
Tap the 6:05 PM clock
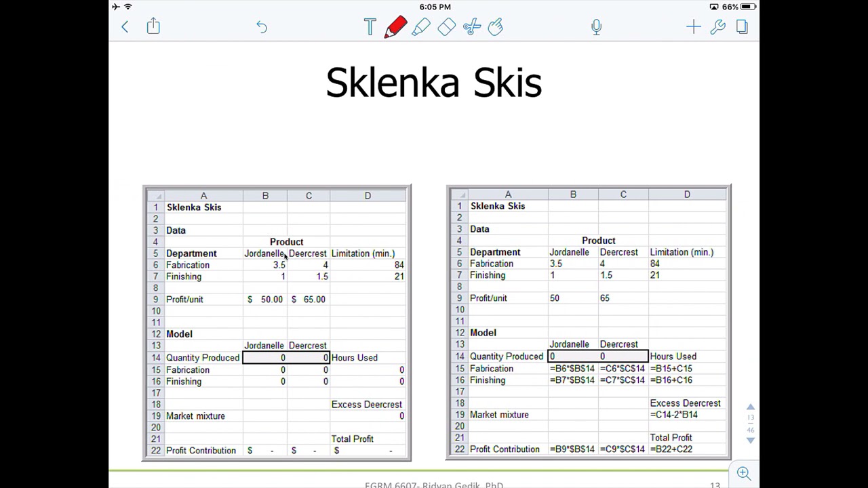point(435,7)
